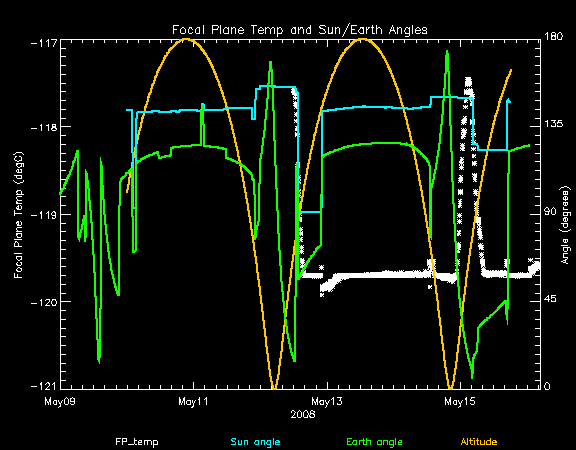576x450 pixels.
Task: Click the -117 tick on the temperature axis
Action: click(44, 43)
